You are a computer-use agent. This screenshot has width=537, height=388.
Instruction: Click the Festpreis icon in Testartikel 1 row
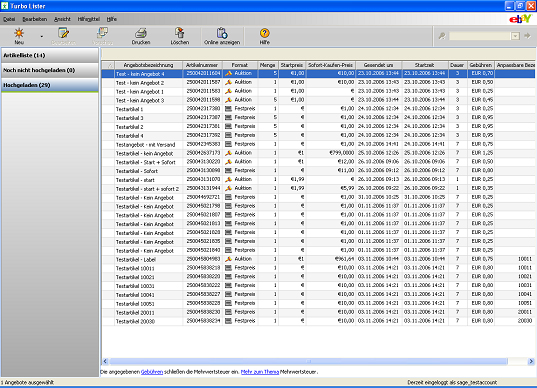tap(228, 109)
